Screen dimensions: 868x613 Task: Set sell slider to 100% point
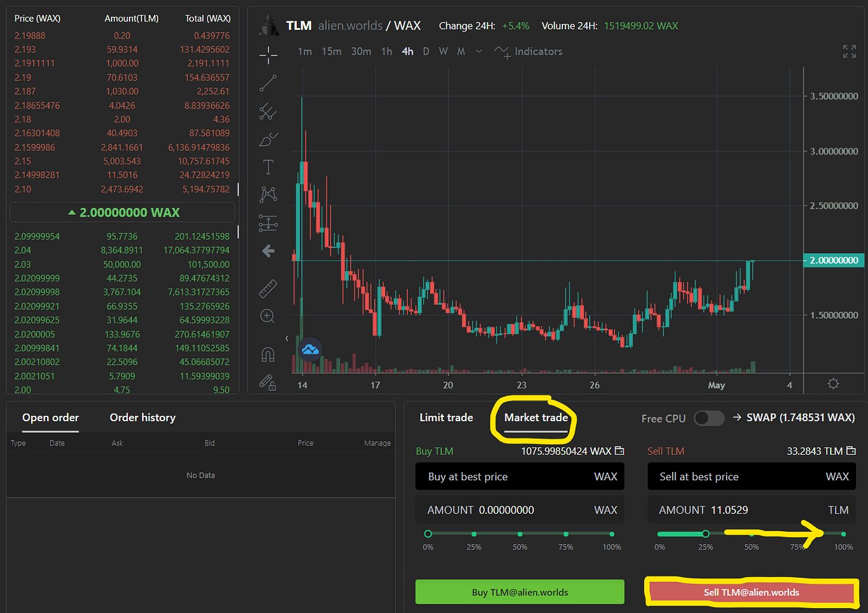(843, 534)
